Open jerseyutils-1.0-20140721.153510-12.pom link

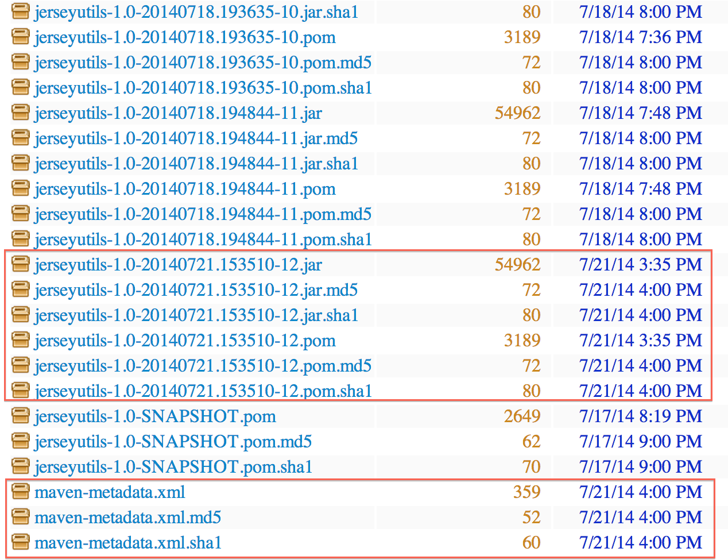(185, 341)
